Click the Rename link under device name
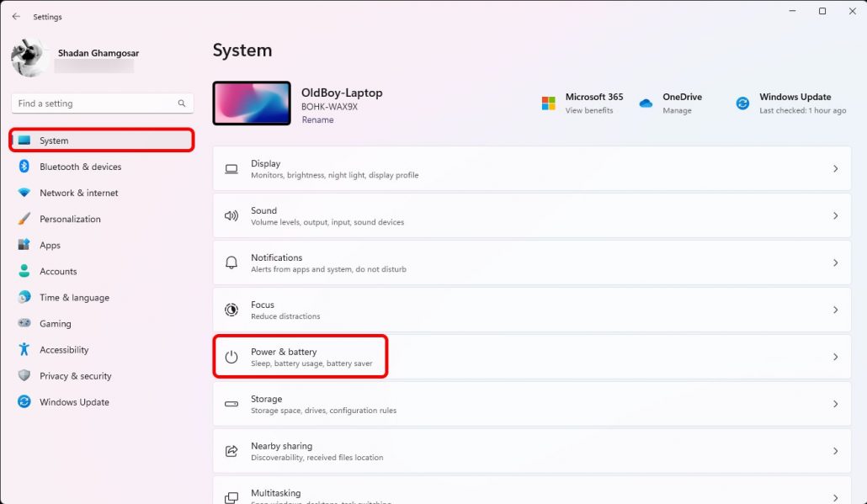The width and height of the screenshot is (867, 504). [317, 120]
